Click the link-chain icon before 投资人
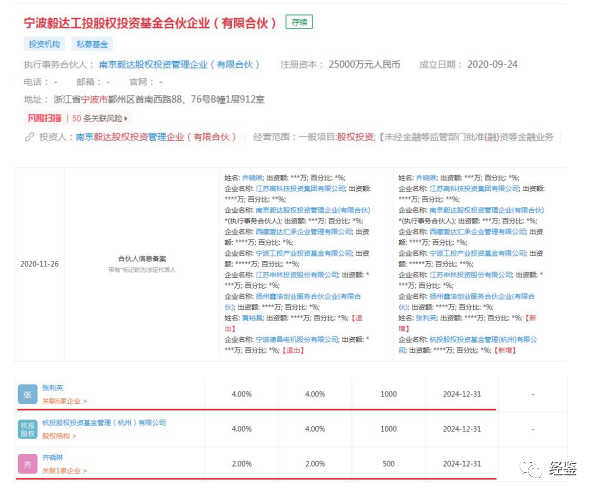This screenshot has height=494, width=595. (x=29, y=137)
